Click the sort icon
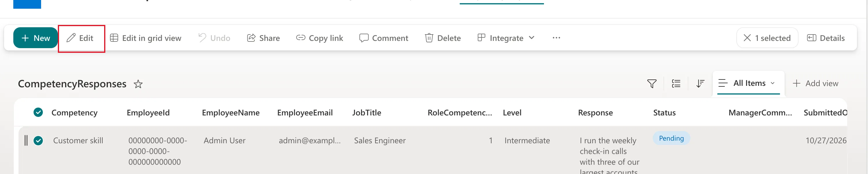 pos(700,84)
